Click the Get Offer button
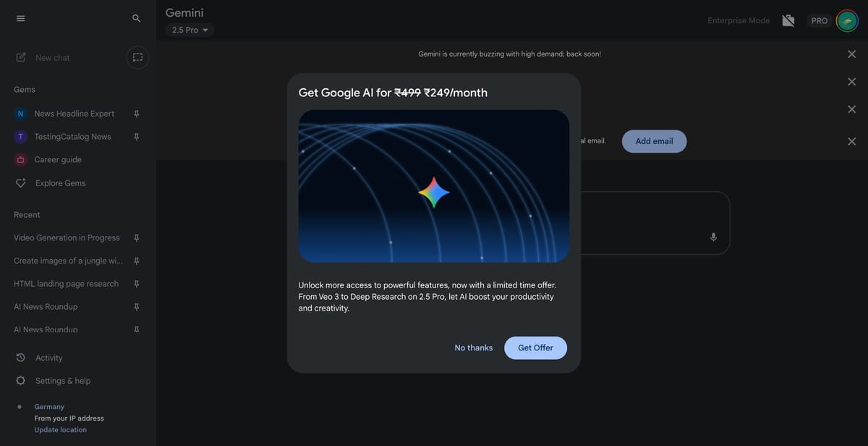 click(535, 348)
